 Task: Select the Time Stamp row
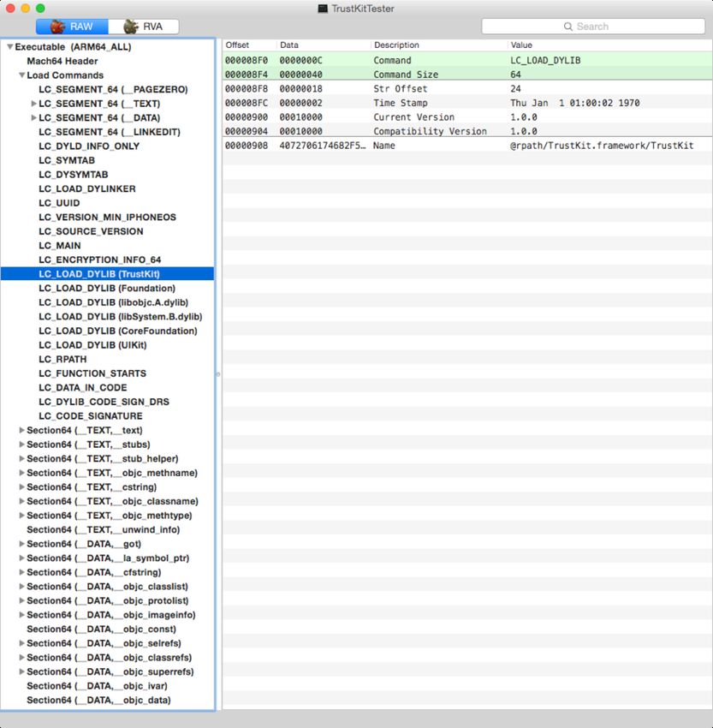[x=467, y=103]
